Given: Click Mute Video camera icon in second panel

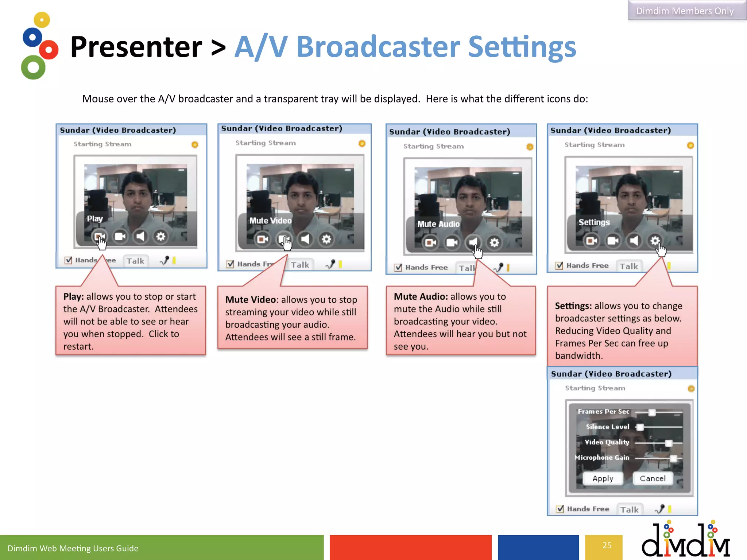Looking at the screenshot, I should point(284,239).
